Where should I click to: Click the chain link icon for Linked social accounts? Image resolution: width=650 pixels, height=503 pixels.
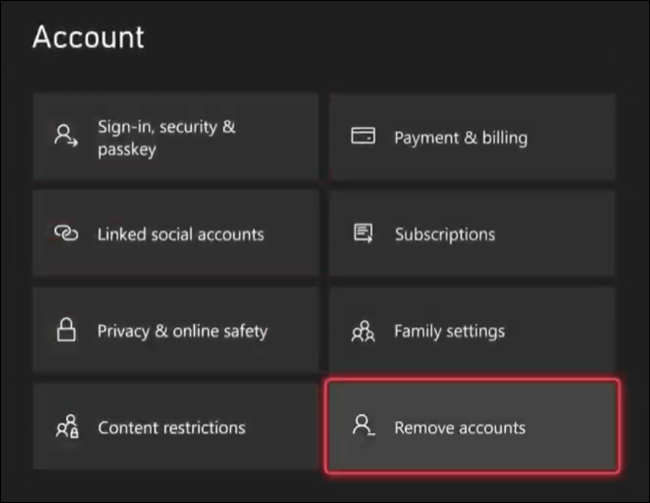point(65,234)
